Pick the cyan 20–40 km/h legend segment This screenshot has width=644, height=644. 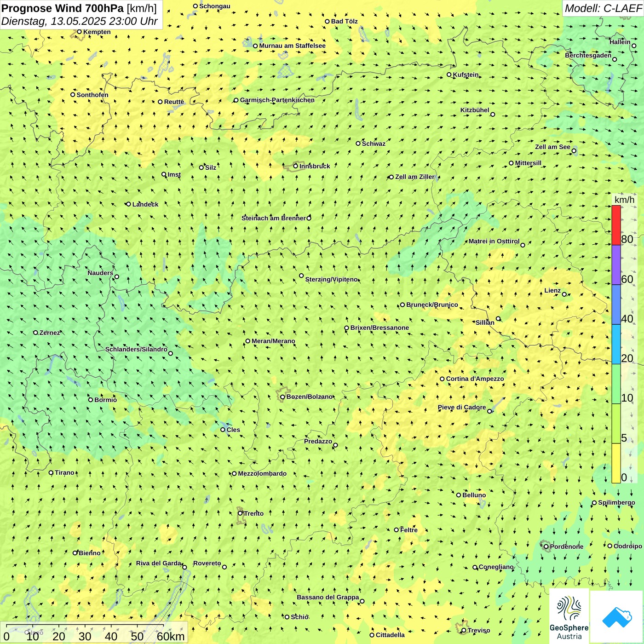tap(616, 345)
